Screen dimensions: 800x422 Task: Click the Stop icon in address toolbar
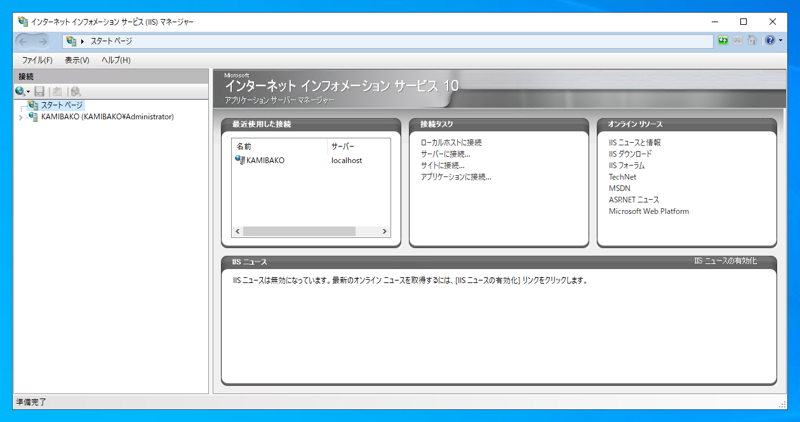pyautogui.click(x=737, y=40)
